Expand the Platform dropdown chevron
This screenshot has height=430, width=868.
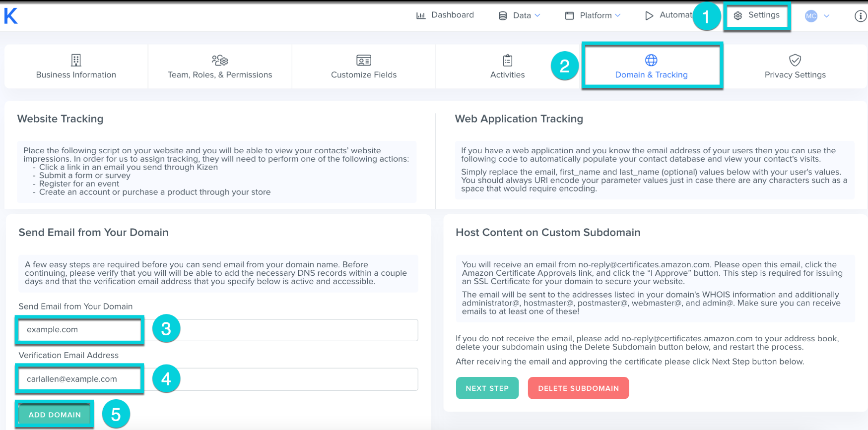click(x=618, y=15)
